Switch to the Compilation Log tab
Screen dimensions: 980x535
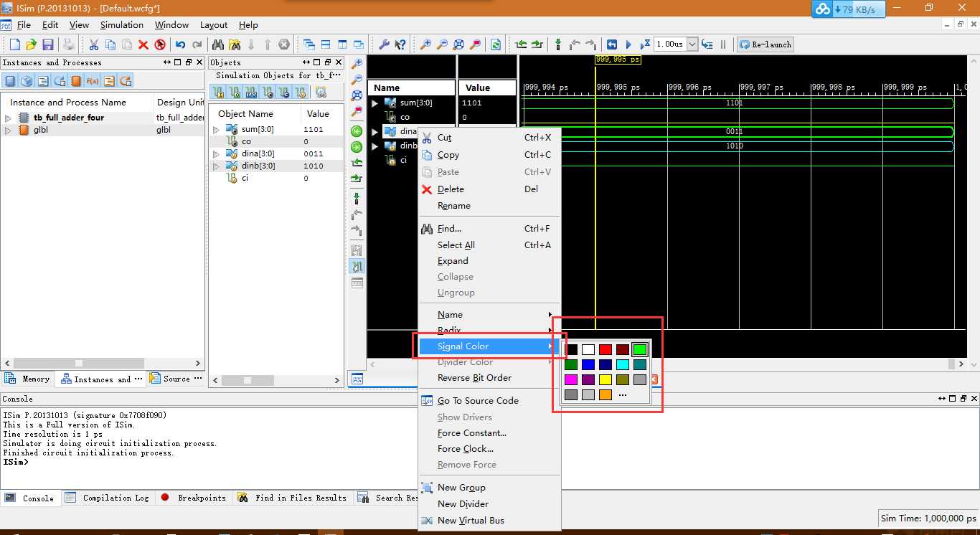[x=108, y=498]
